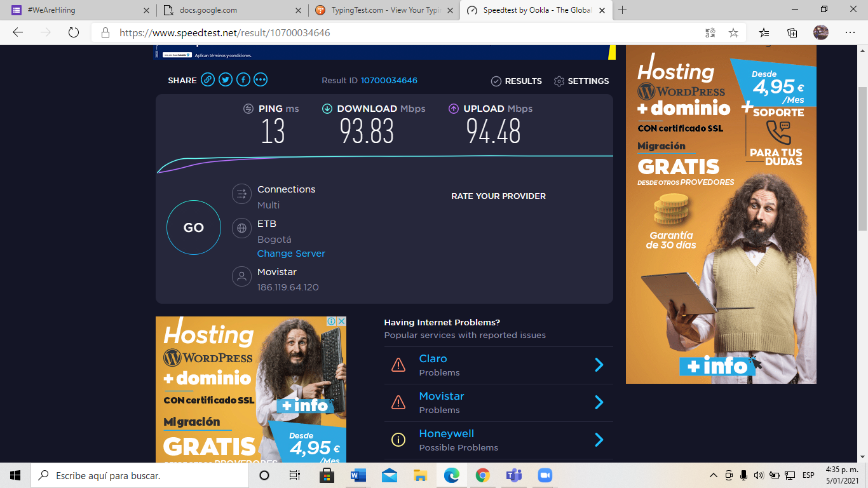Click the GO button to retest

tap(194, 227)
